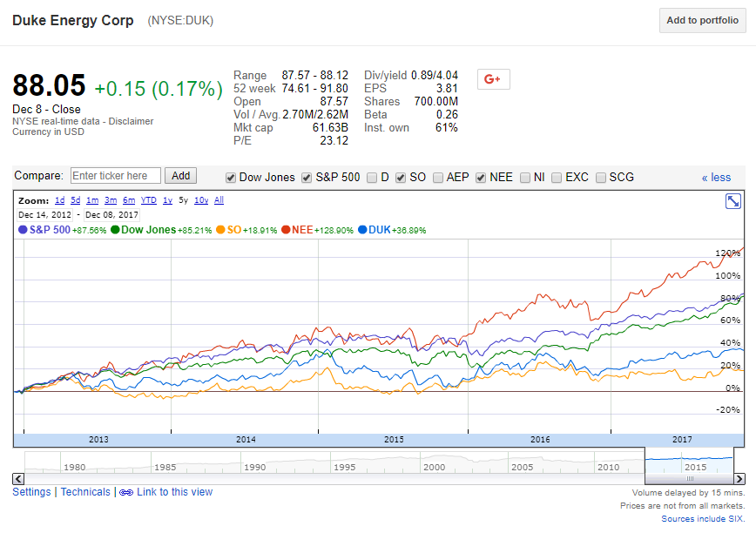
Task: Click the NEE red legend dot
Action: click(x=286, y=230)
